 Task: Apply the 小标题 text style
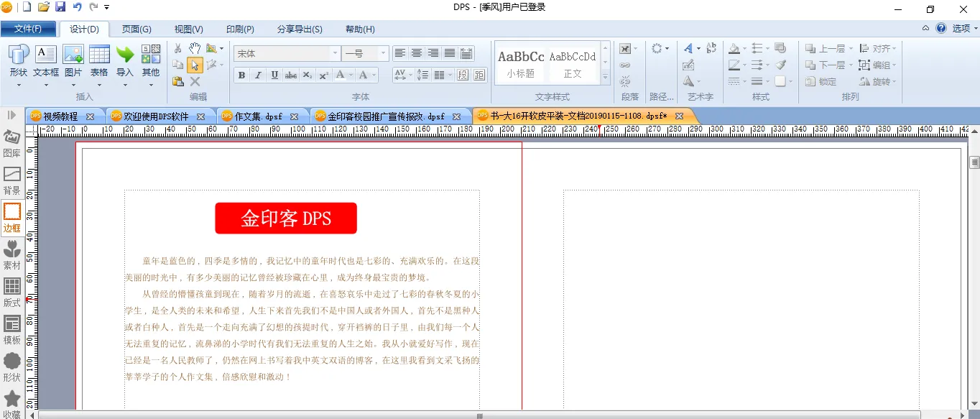(521, 63)
